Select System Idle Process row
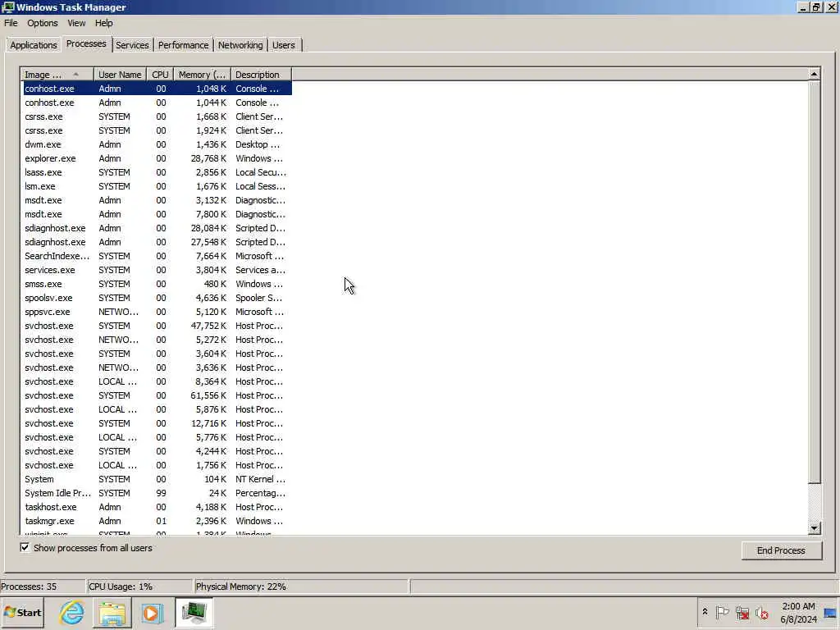 point(157,493)
